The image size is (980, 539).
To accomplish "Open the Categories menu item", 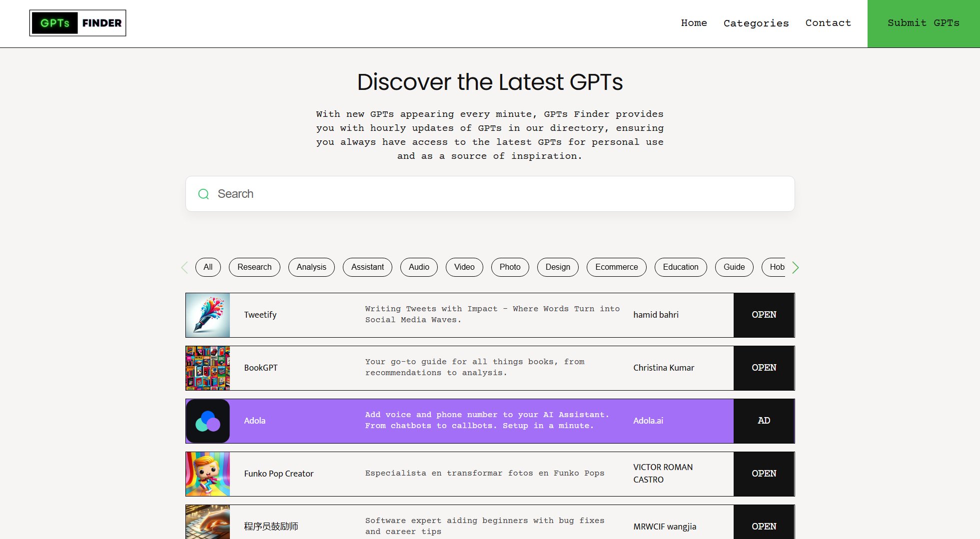I will (x=756, y=23).
